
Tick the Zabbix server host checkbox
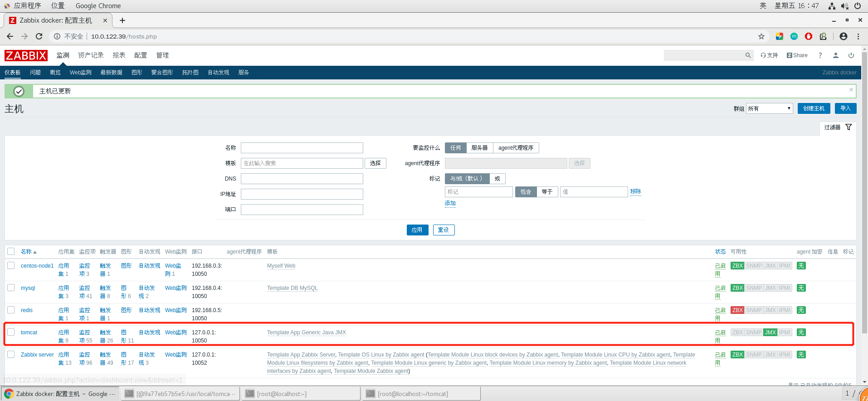pos(11,354)
